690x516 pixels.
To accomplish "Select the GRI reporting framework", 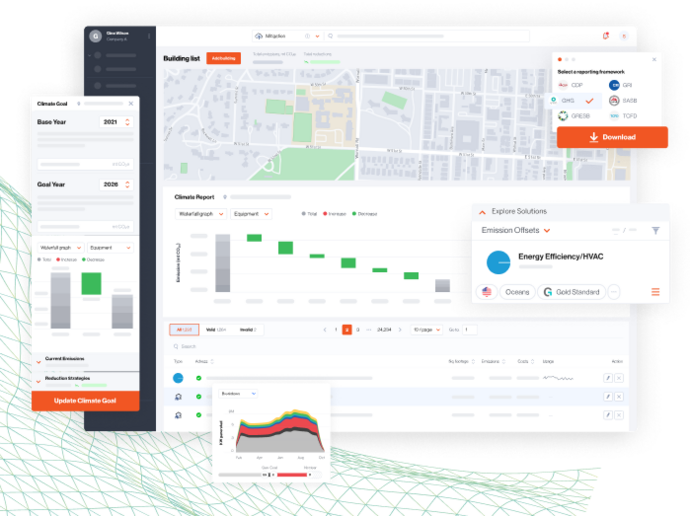I will [x=621, y=85].
